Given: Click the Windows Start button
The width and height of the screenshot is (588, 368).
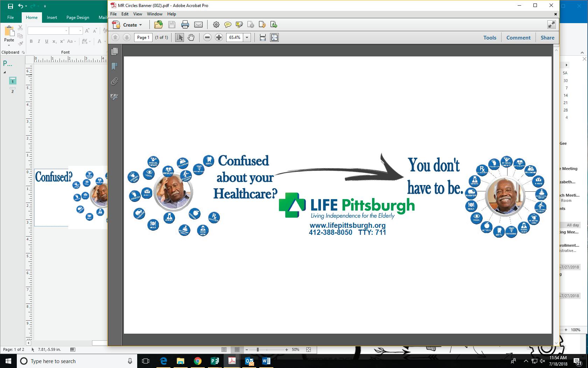Looking at the screenshot, I should [8, 361].
